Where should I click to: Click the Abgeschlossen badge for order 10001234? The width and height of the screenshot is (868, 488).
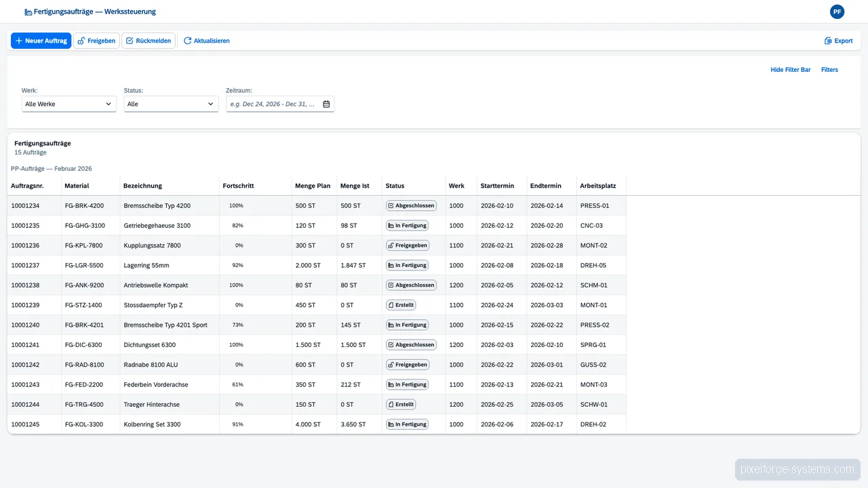411,205
